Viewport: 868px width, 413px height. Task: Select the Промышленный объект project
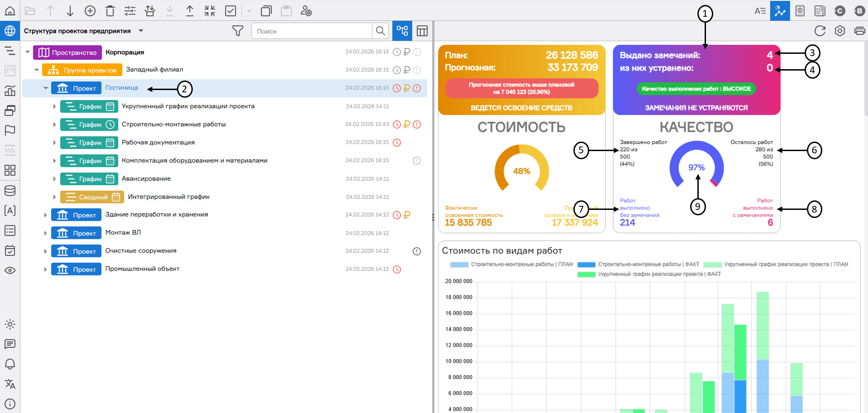tap(142, 269)
